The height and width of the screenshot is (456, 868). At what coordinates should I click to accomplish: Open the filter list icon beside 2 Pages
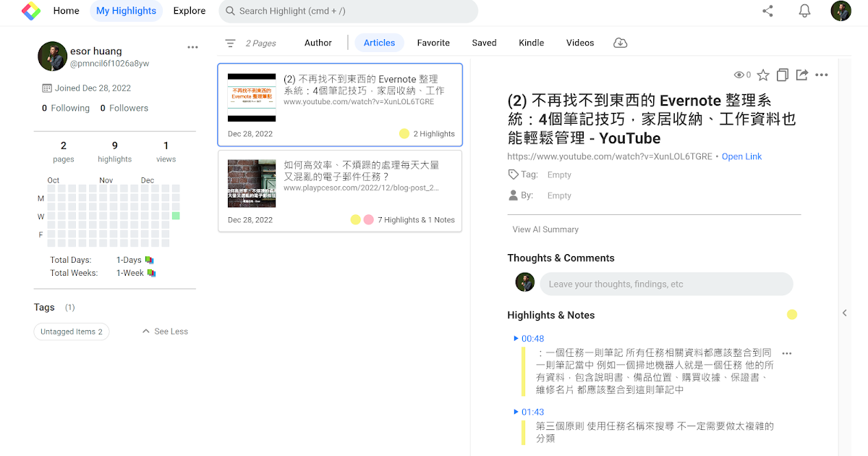[230, 43]
